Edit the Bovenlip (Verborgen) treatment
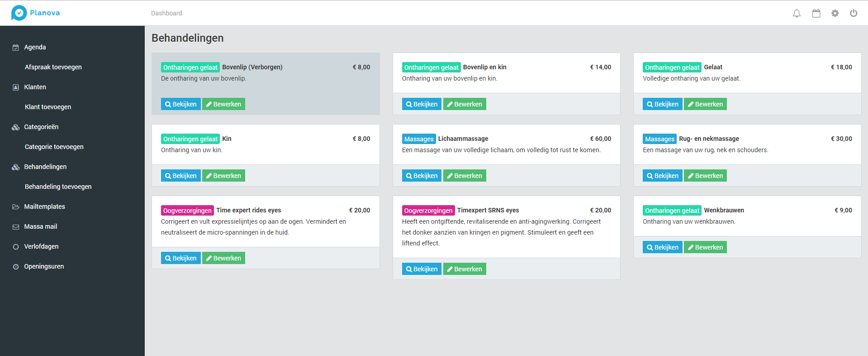The height and width of the screenshot is (356, 868). pos(223,104)
